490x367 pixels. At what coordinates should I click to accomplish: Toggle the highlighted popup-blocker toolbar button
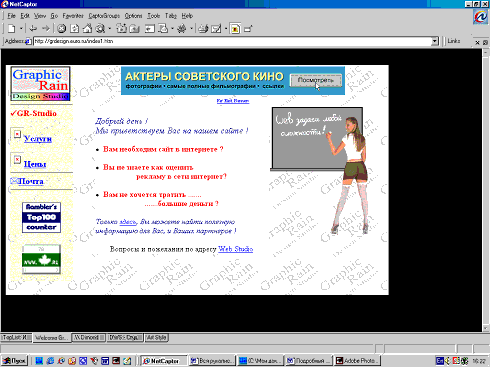click(235, 29)
